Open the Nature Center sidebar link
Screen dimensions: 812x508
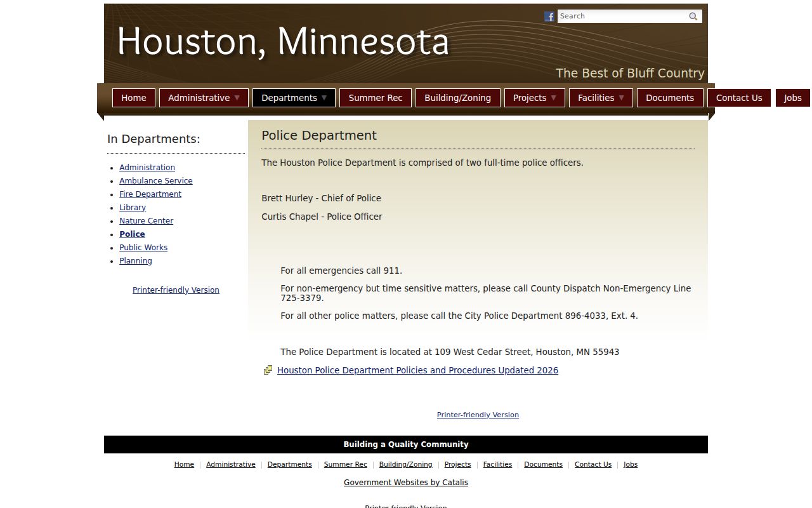pyautogui.click(x=147, y=221)
